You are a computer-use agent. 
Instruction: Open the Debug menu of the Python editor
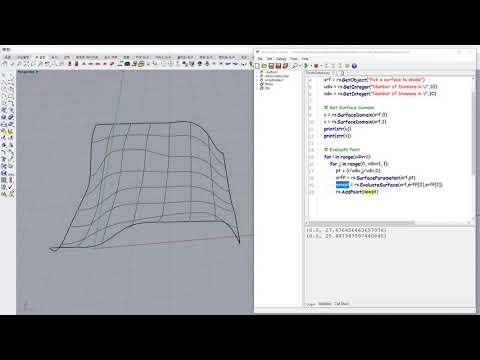[281, 59]
